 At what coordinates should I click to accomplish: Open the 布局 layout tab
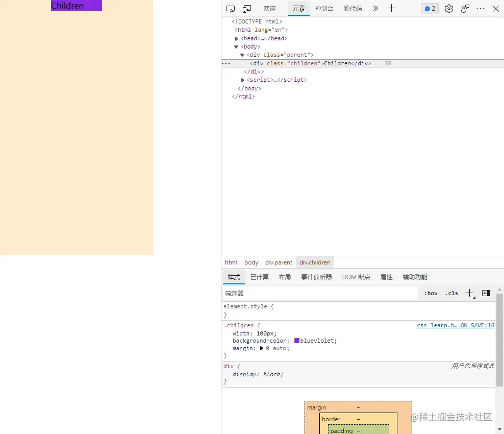(285, 277)
